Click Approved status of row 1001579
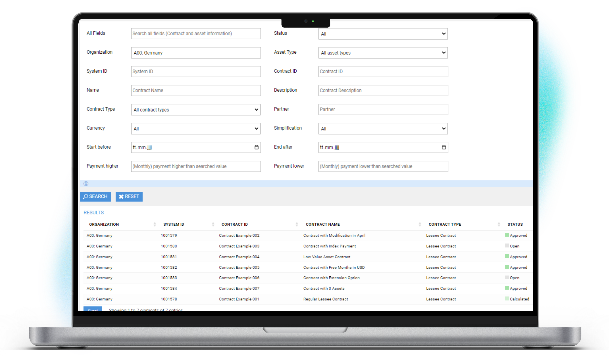 [516, 236]
